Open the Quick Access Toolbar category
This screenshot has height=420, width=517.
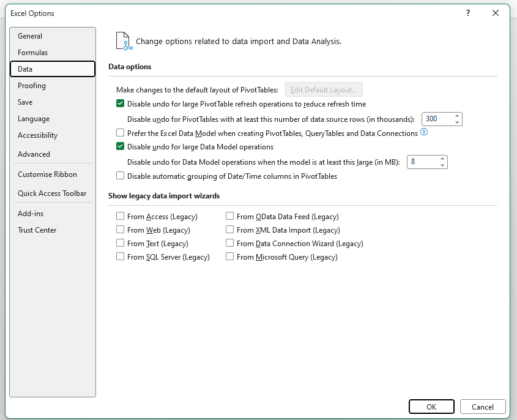tap(53, 193)
